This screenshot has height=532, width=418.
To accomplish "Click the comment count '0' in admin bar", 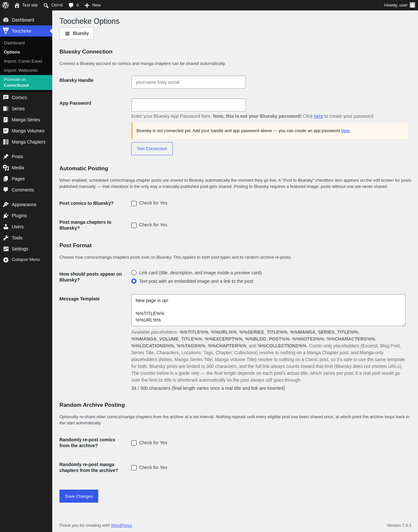I will (x=78, y=5).
